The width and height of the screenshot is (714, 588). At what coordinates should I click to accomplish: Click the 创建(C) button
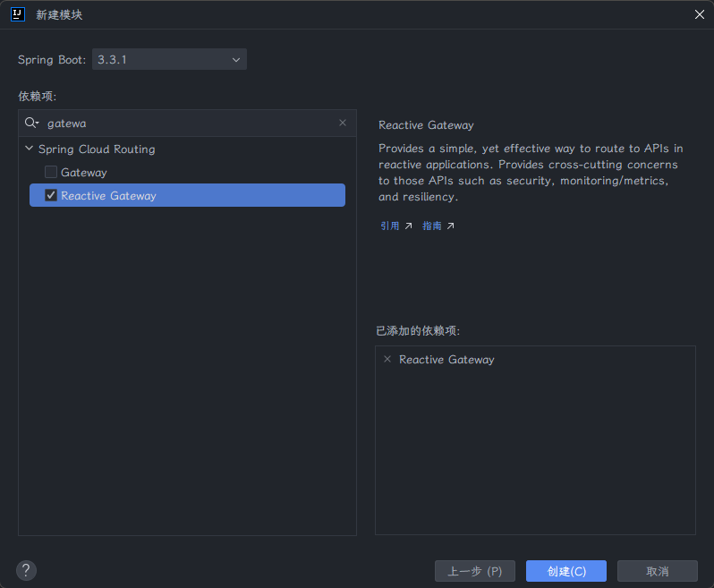(566, 571)
